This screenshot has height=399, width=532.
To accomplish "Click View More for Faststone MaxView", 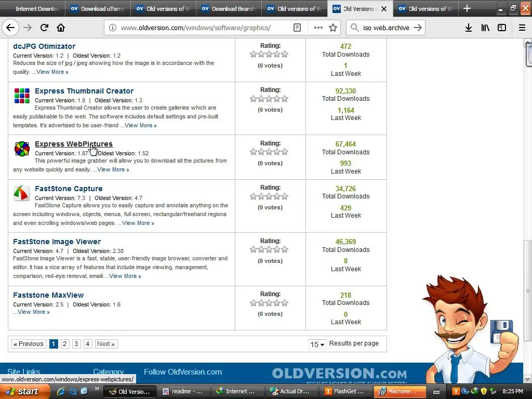I will [34, 312].
